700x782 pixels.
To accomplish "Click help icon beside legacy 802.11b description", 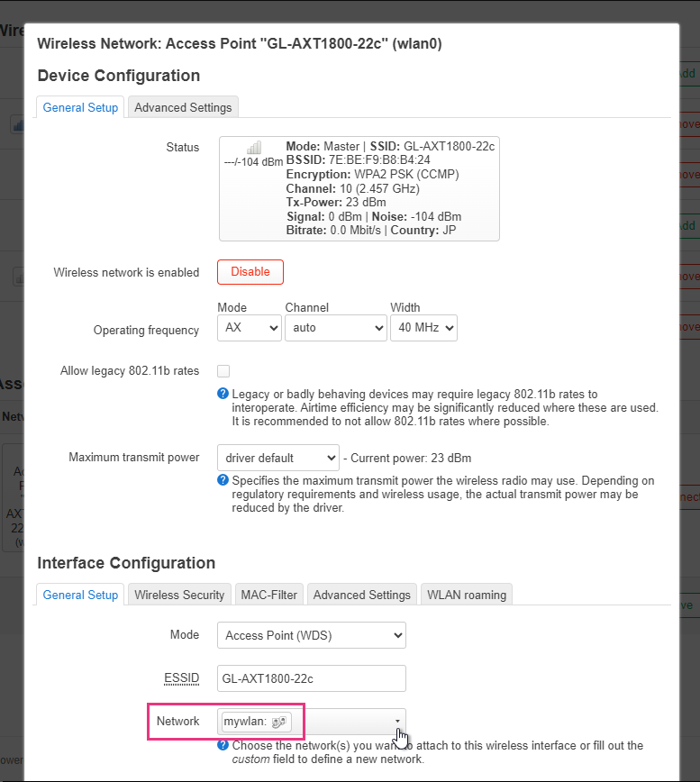I will tap(223, 394).
